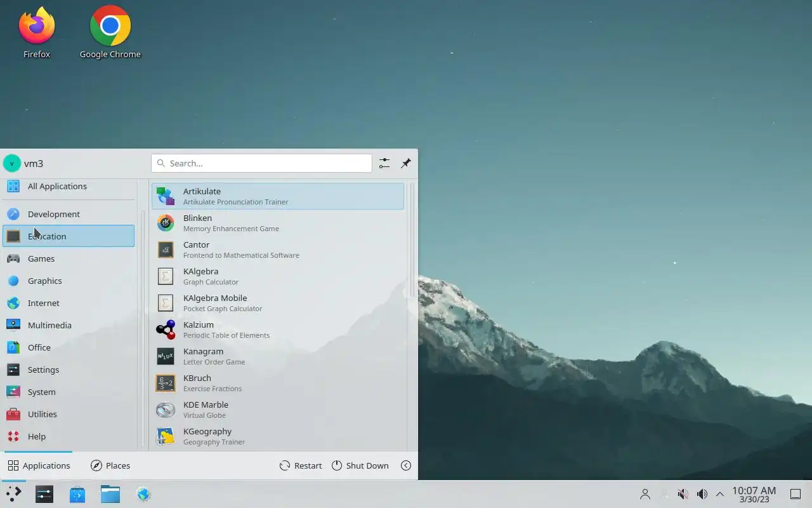Launch KDE Marble virtual globe
Viewport: 812px width, 508px height.
pos(278,410)
